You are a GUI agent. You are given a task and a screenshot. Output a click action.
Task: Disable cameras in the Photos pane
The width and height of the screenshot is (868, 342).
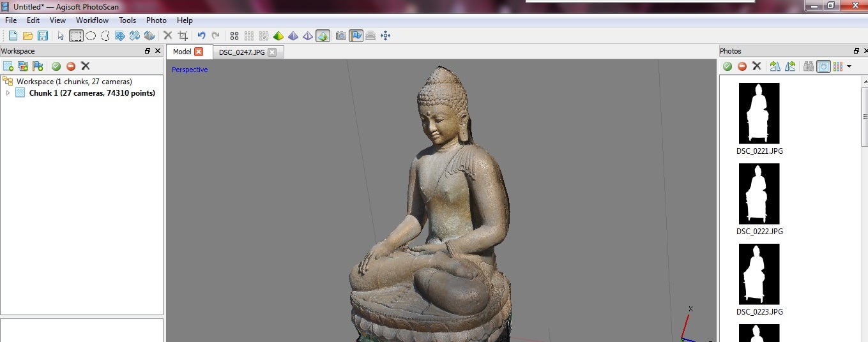pos(742,66)
